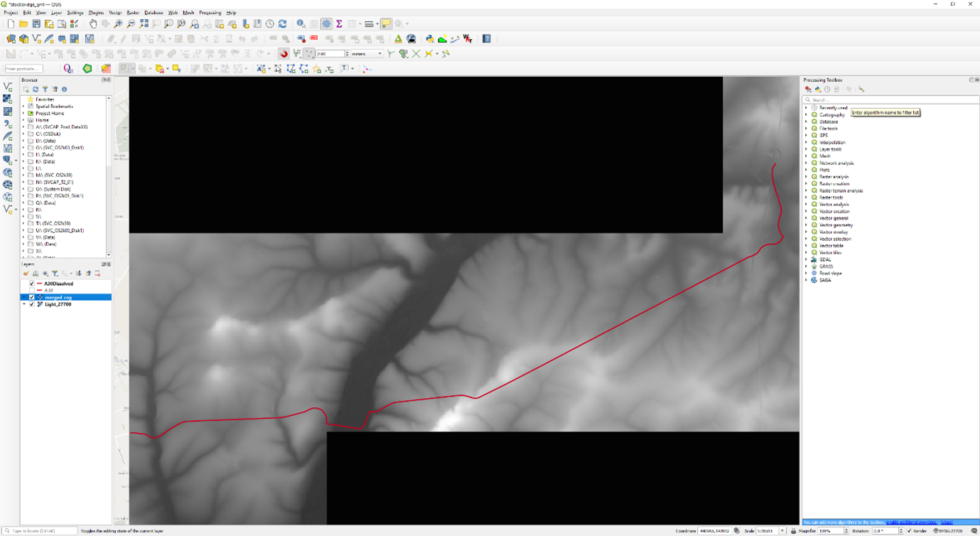Open the Processing menu
This screenshot has height=536, width=980.
(210, 13)
